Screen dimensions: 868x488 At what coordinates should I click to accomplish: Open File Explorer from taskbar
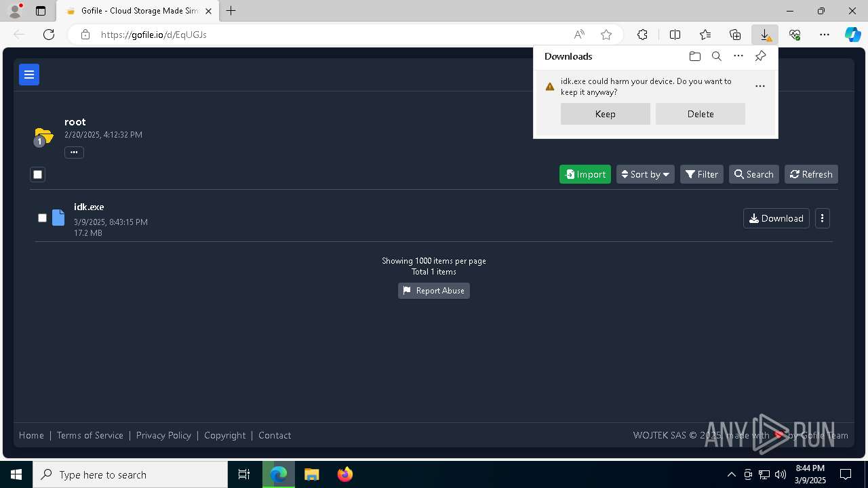coord(311,474)
